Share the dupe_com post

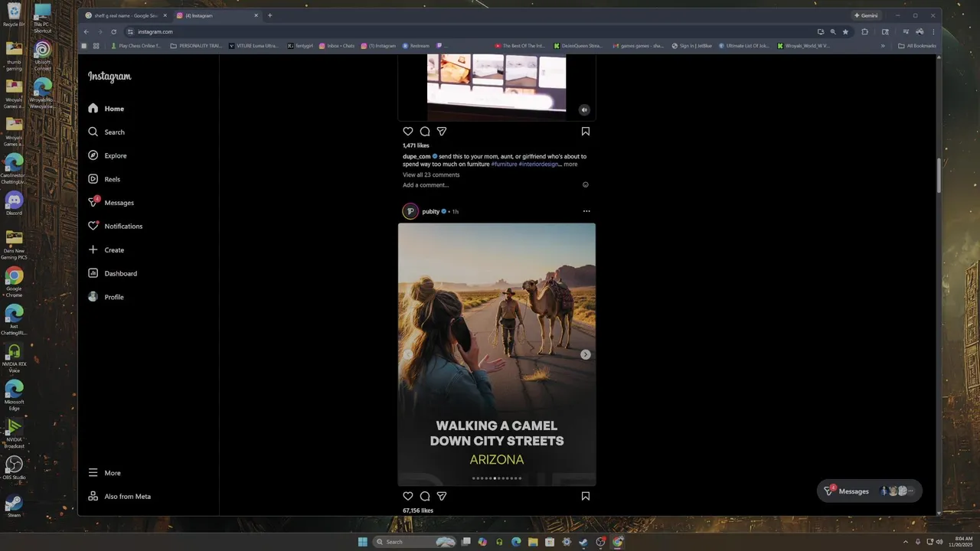[442, 132]
